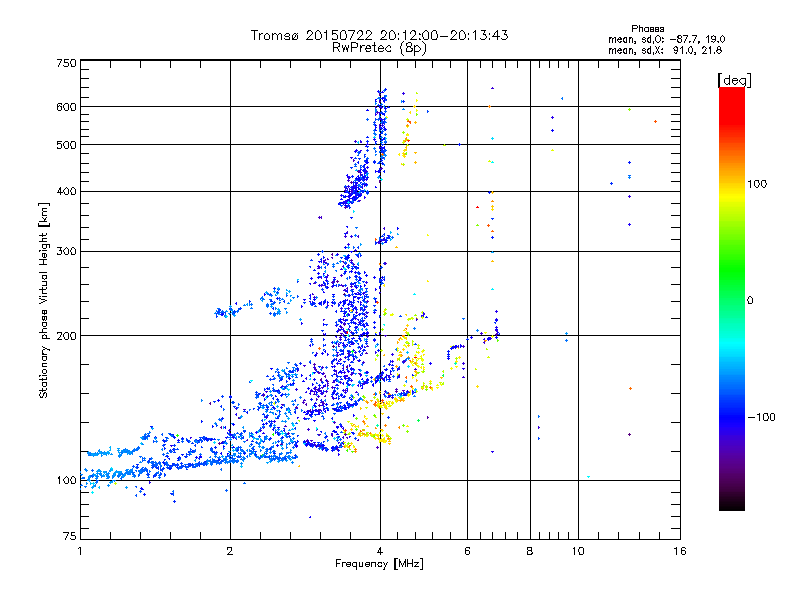Click the 'Phases' header text
800x600 pixels.
(647, 29)
